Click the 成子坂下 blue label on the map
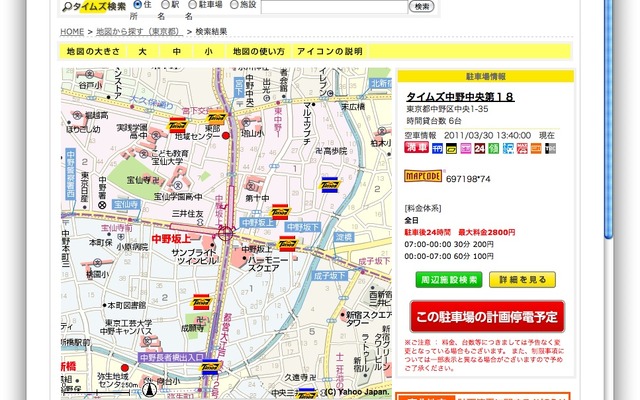The width and height of the screenshot is (640, 400). pyautogui.click(x=330, y=276)
